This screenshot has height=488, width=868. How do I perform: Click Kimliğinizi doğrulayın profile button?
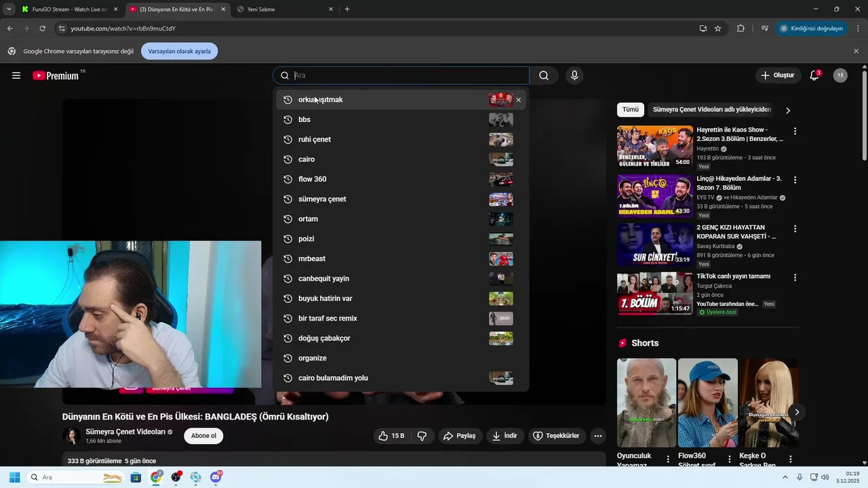coord(811,28)
